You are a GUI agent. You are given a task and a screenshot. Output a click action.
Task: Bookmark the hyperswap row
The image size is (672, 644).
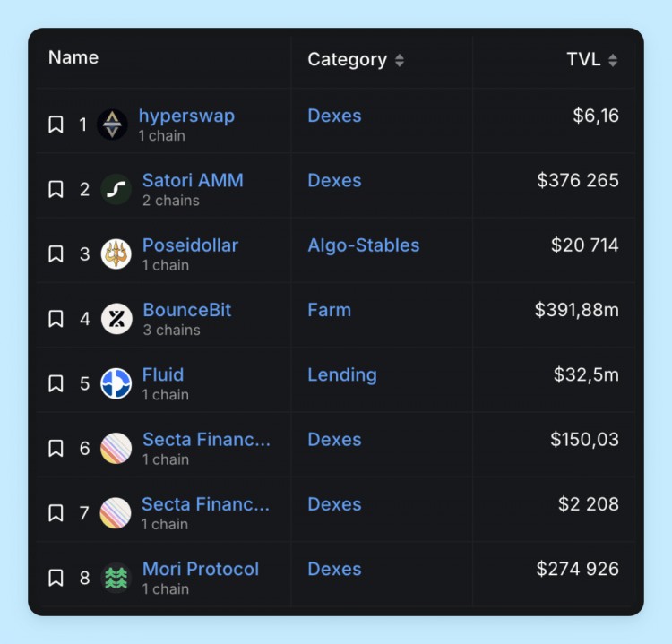coord(56,125)
